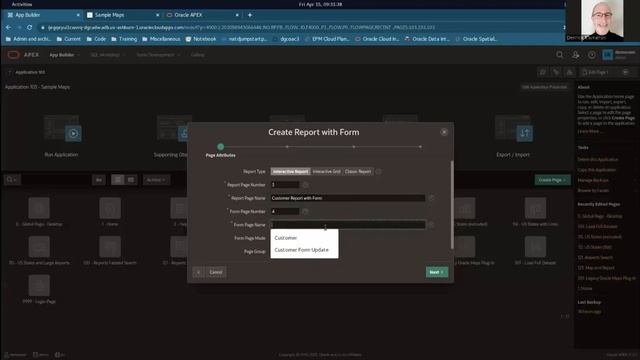Select Interactive Report as report type
Image resolution: width=640 pixels, height=360 pixels.
(290, 171)
